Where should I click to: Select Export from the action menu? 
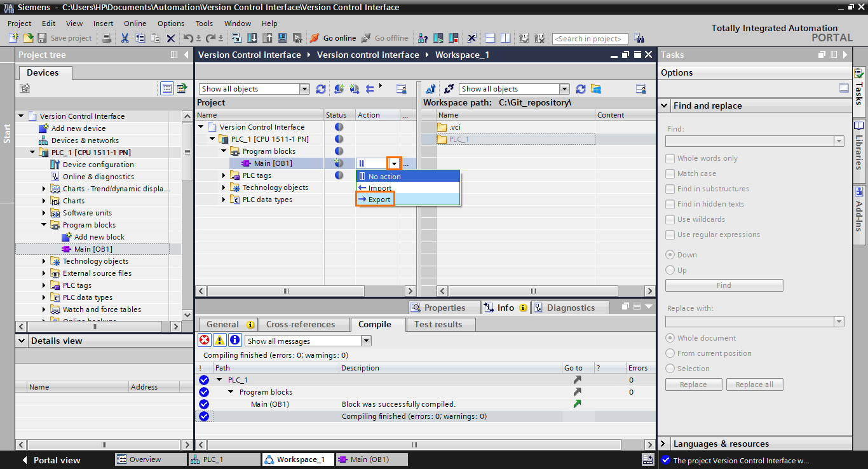[378, 200]
